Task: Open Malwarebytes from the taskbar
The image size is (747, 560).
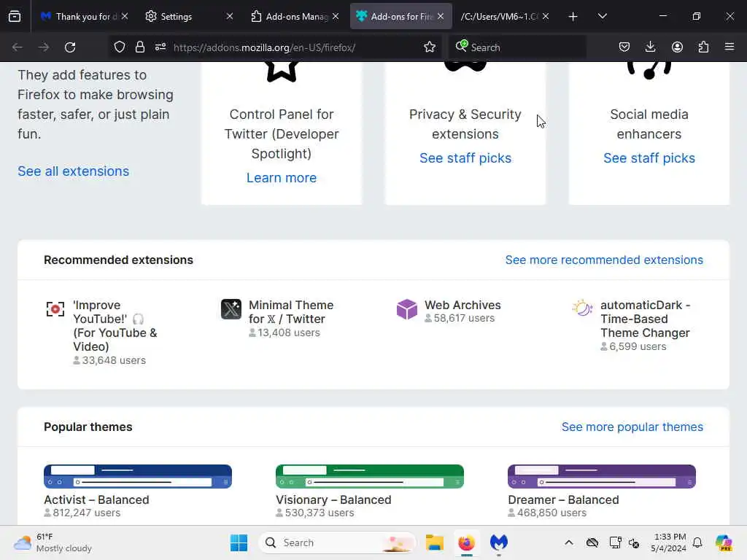Action: coord(499,542)
